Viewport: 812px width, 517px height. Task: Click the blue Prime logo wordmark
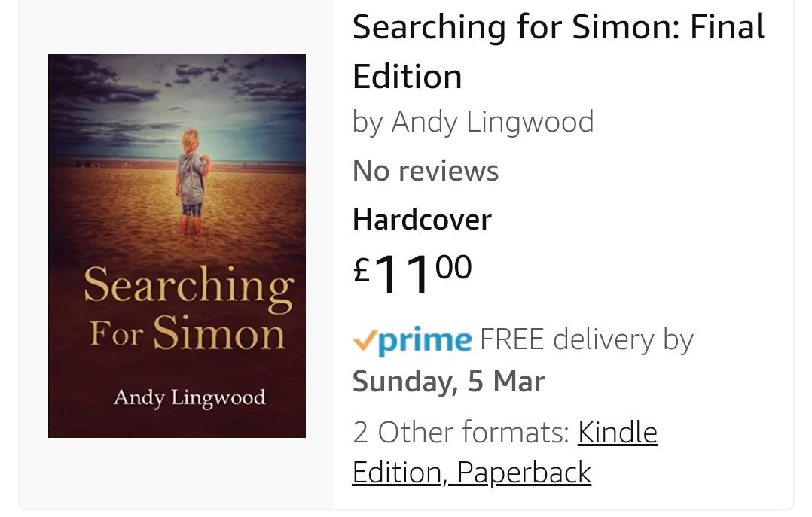[423, 341]
